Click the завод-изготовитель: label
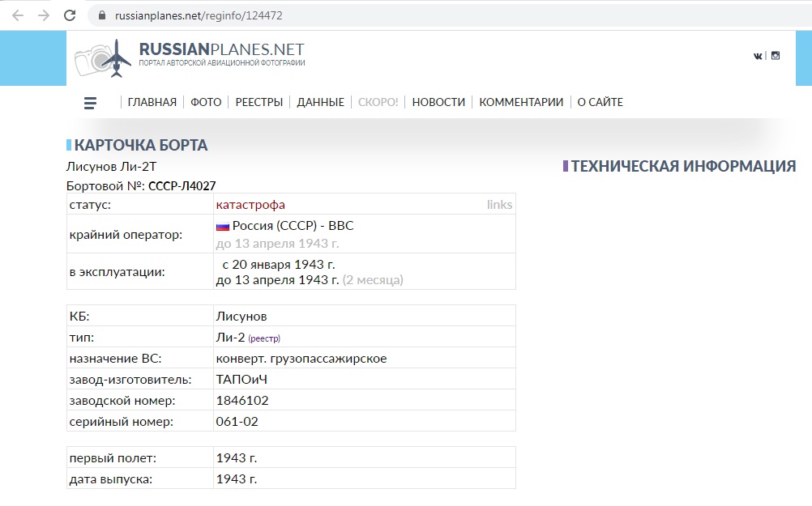Image resolution: width=812 pixels, height=506 pixels. point(130,380)
